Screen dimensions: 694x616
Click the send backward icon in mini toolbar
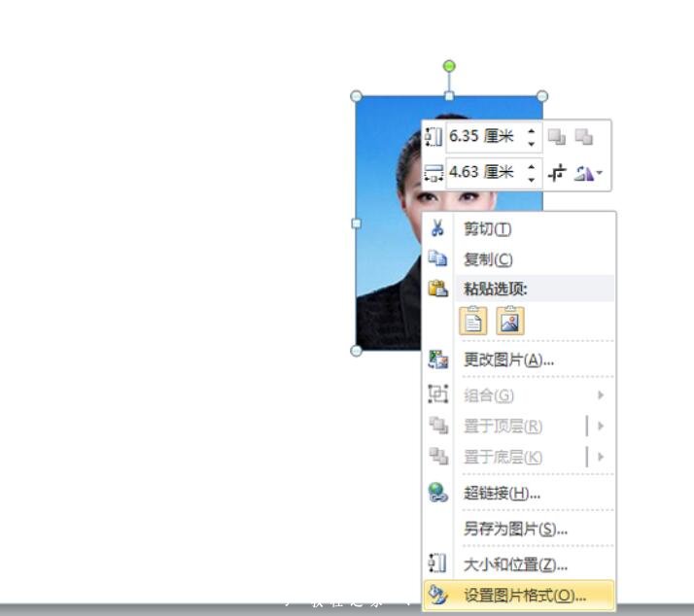584,137
